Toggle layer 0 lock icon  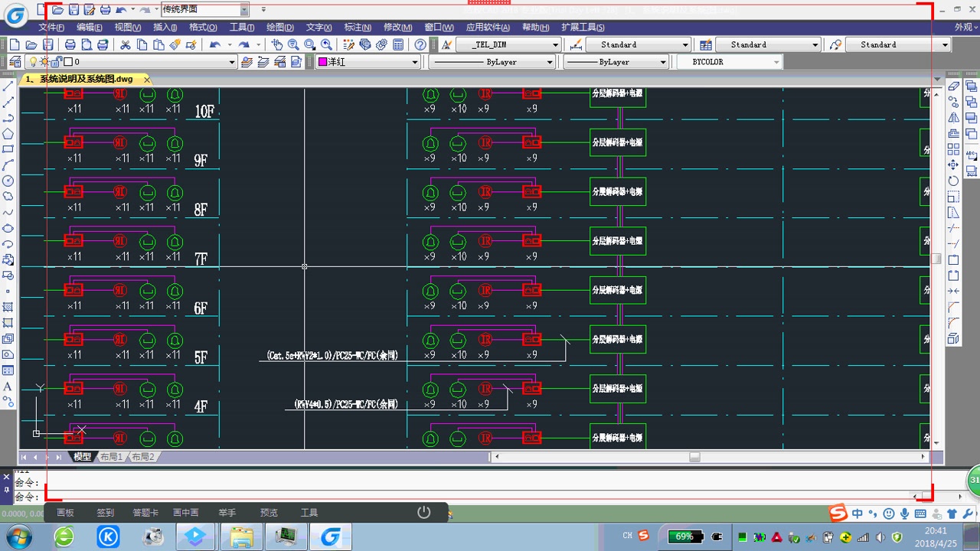coord(57,62)
